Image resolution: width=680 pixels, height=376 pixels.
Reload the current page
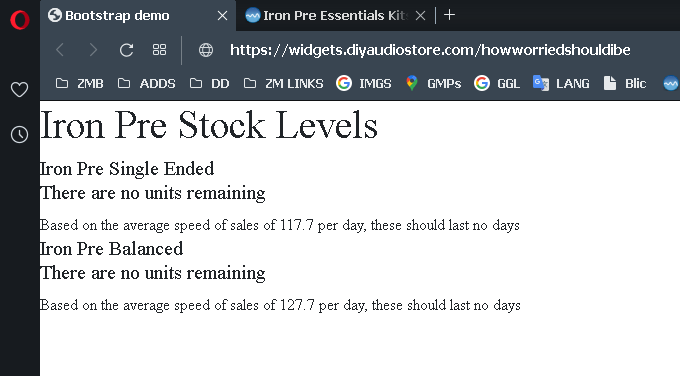126,50
